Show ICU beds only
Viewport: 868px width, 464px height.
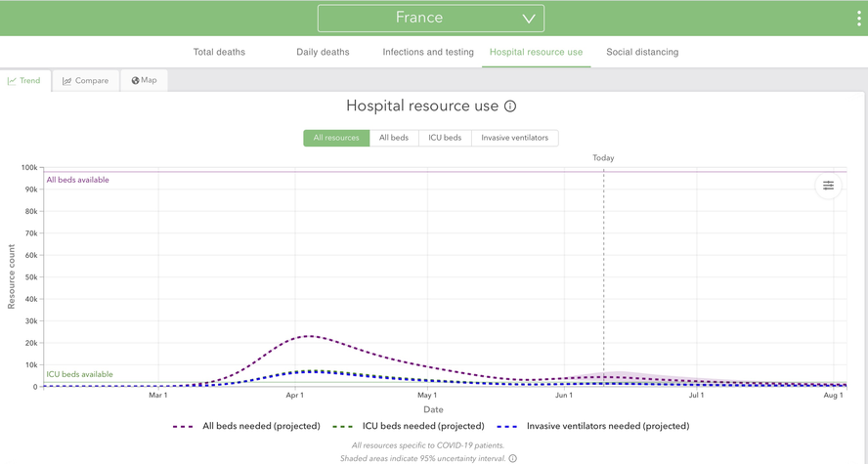point(445,138)
